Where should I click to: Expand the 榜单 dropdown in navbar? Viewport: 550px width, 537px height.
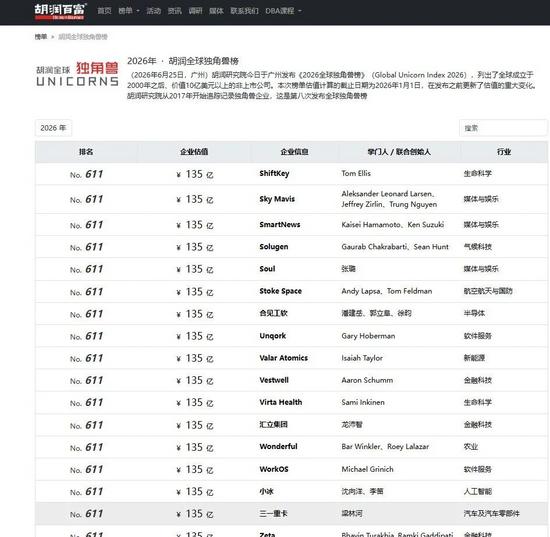coord(129,11)
